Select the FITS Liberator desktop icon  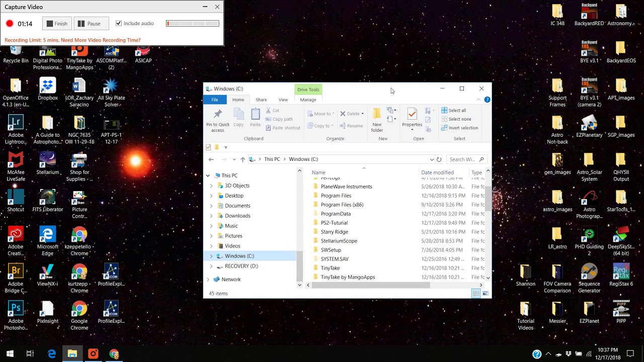coord(48,201)
